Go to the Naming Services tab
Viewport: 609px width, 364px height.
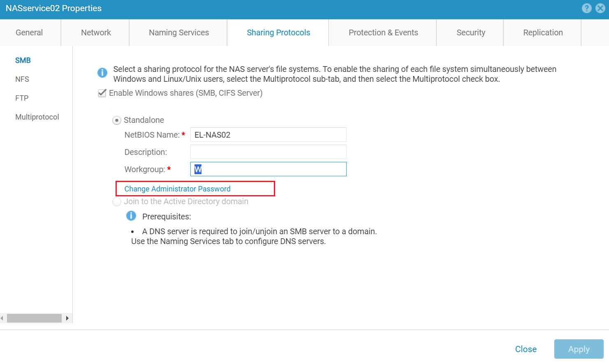click(179, 32)
